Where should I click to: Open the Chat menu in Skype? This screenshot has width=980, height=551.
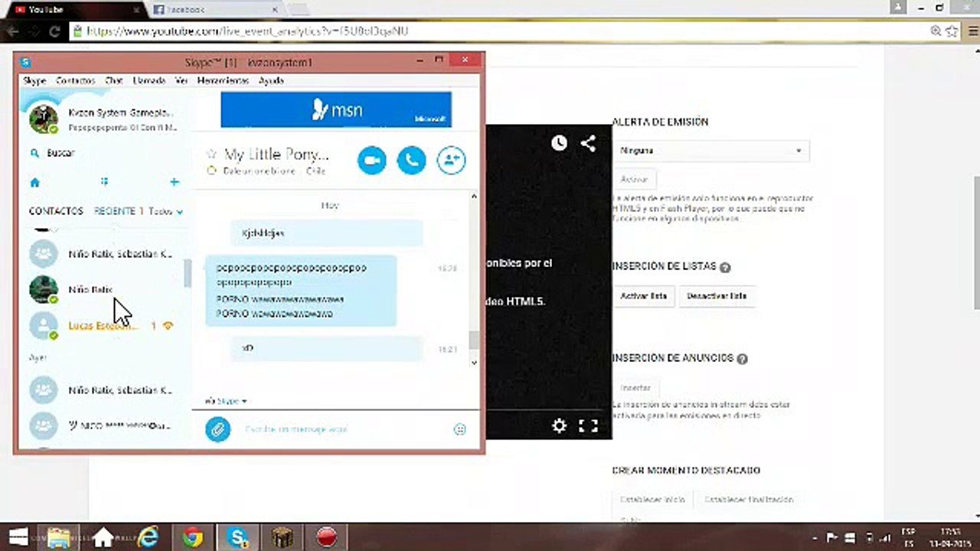pyautogui.click(x=113, y=80)
